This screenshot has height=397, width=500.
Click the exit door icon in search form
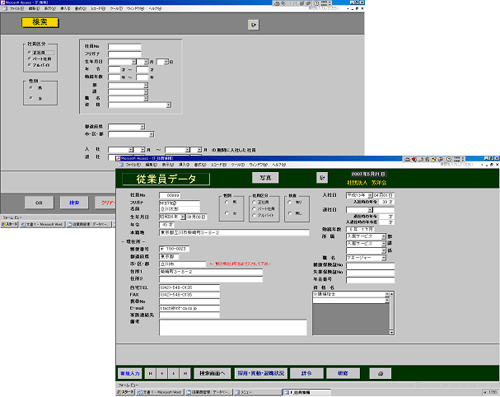(x=253, y=25)
